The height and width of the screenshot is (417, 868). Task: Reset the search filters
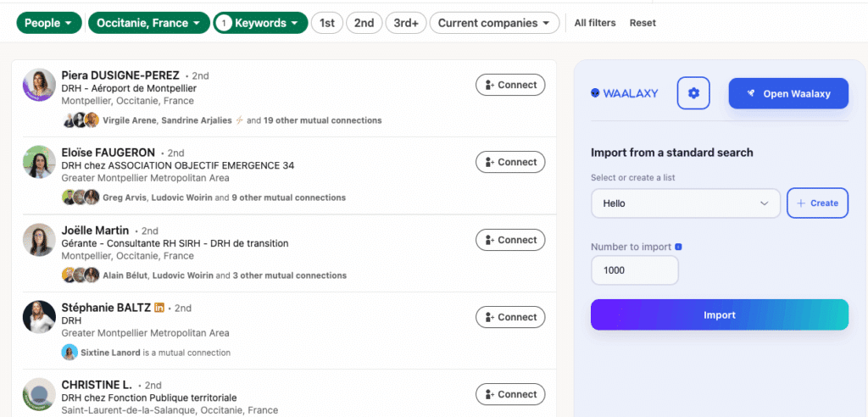click(643, 23)
